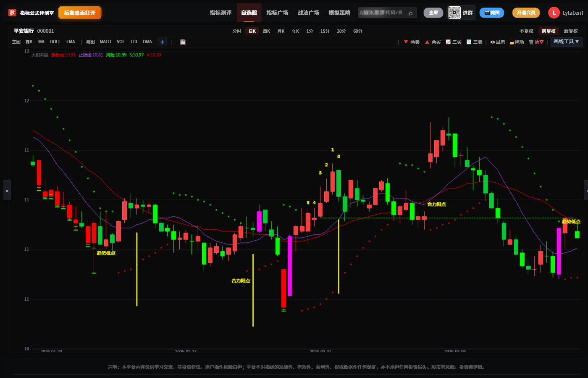Open the 指标广场 menu tab

pyautogui.click(x=277, y=13)
